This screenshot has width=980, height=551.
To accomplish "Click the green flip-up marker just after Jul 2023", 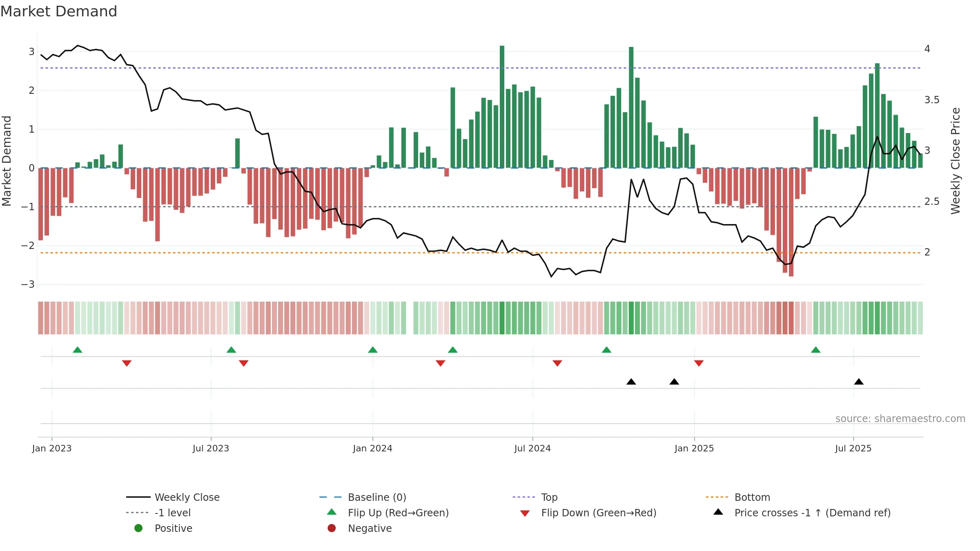I will tap(231, 350).
